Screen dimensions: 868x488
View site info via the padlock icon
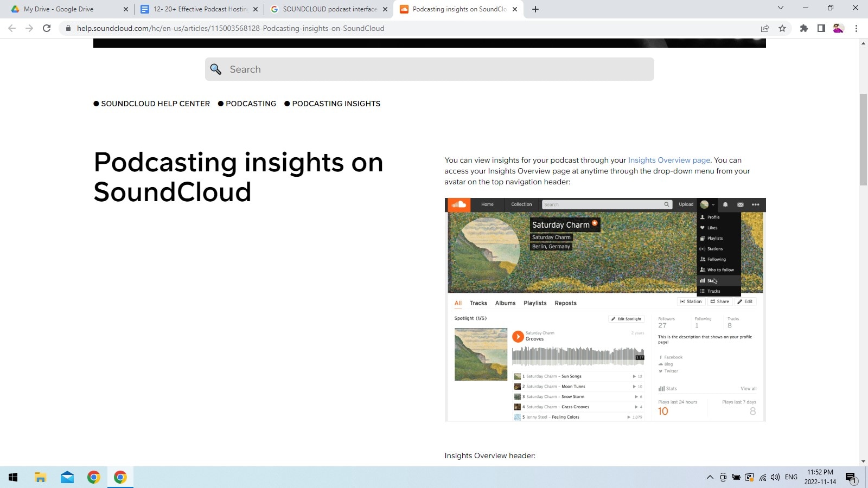pyautogui.click(x=68, y=28)
